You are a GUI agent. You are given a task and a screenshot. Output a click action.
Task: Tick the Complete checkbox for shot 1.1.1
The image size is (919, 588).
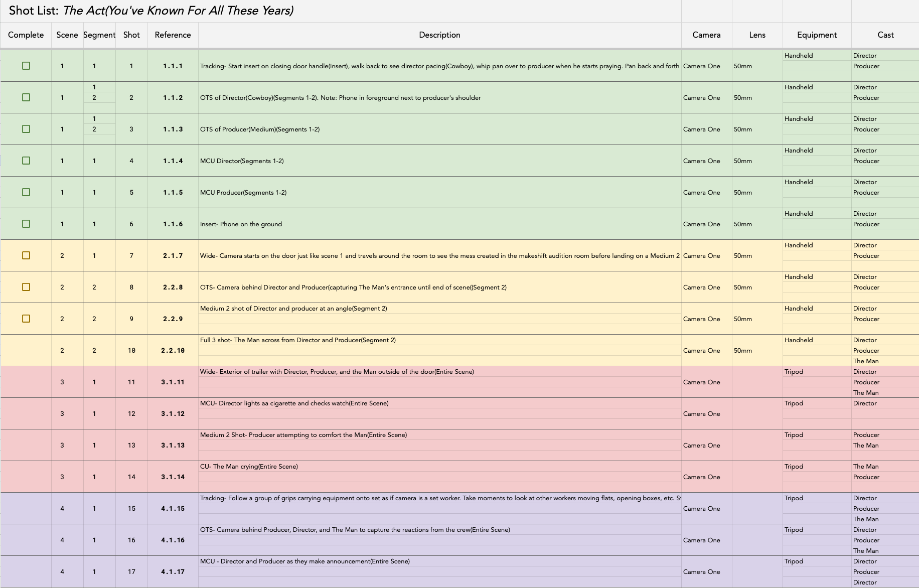coord(26,66)
